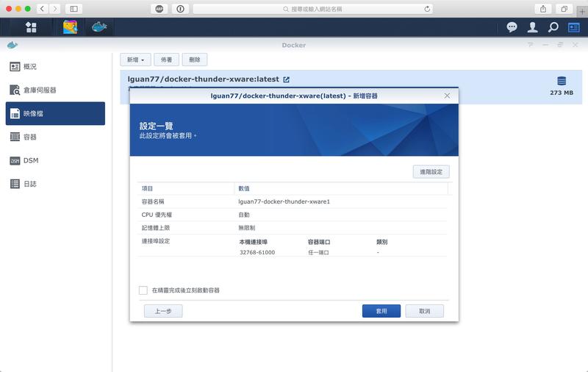Click the AdBlock Plus extension icon

[159, 8]
